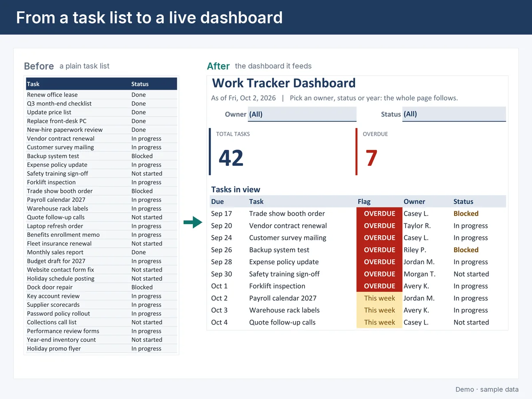Viewport: 532px width, 399px height.
Task: Select 'Forklift inspection' in the plain task list
Action: click(101, 182)
